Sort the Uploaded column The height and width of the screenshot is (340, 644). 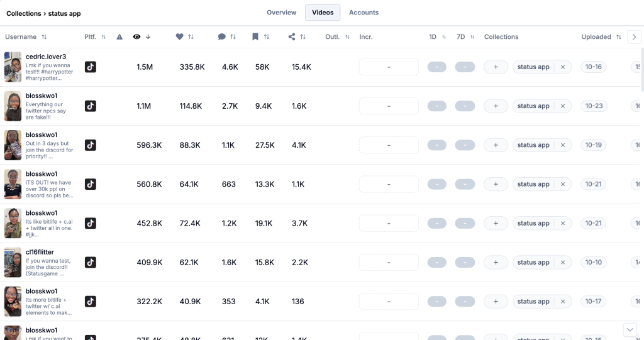(x=619, y=37)
